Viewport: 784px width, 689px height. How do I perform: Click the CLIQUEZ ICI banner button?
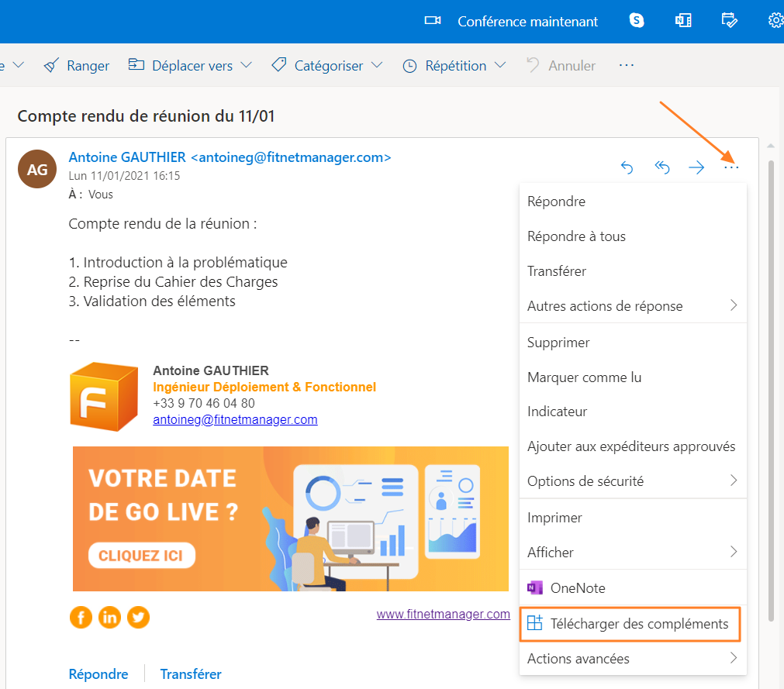(x=141, y=556)
